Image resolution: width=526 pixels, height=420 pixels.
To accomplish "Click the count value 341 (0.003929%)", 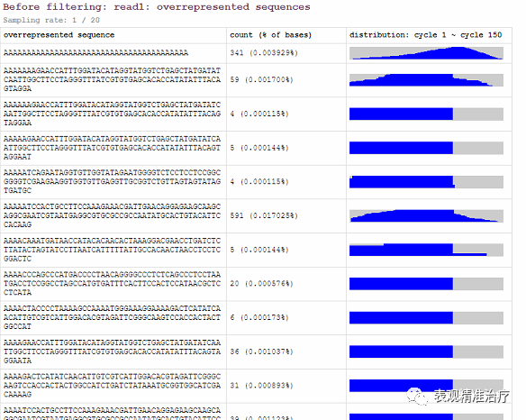I will click(264, 53).
